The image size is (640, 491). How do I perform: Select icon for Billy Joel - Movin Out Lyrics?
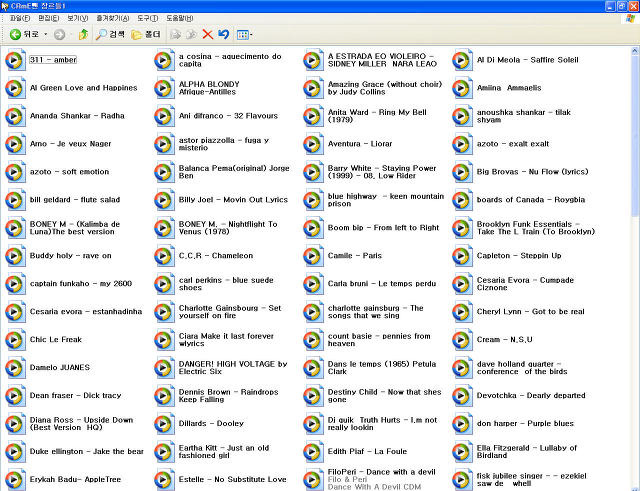click(164, 200)
